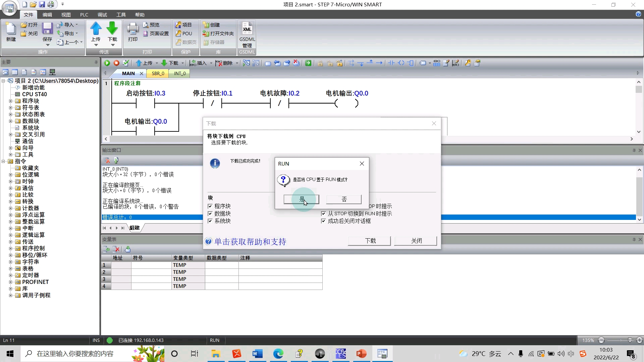The height and width of the screenshot is (362, 644).
Task: Click the green RUN button in the toolbar
Action: (x=107, y=63)
